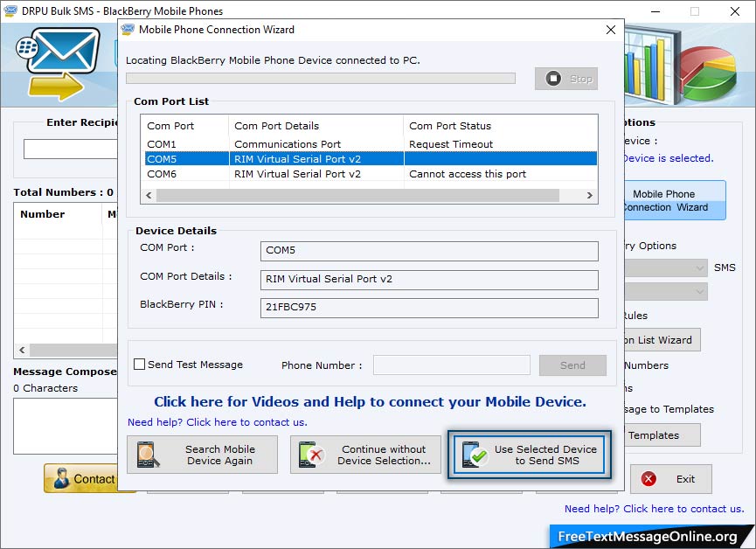
Task: Click left arrow of main window number list scrollbar
Action: click(22, 350)
